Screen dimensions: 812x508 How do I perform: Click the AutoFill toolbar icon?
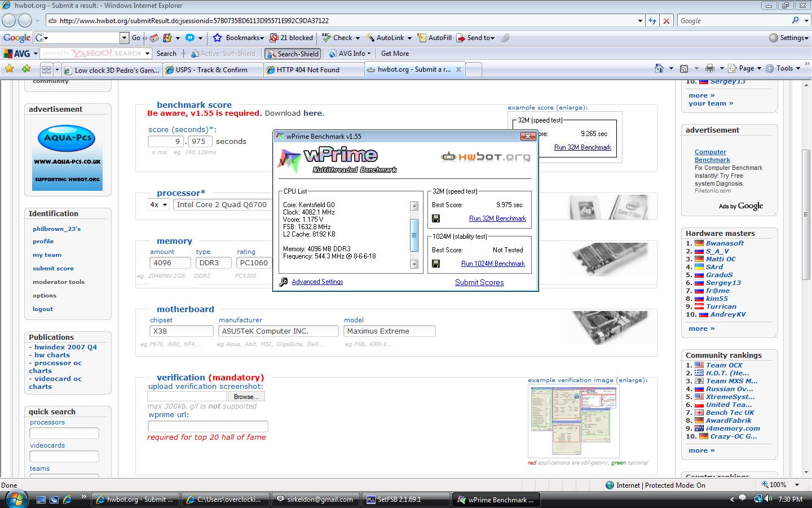click(422, 38)
